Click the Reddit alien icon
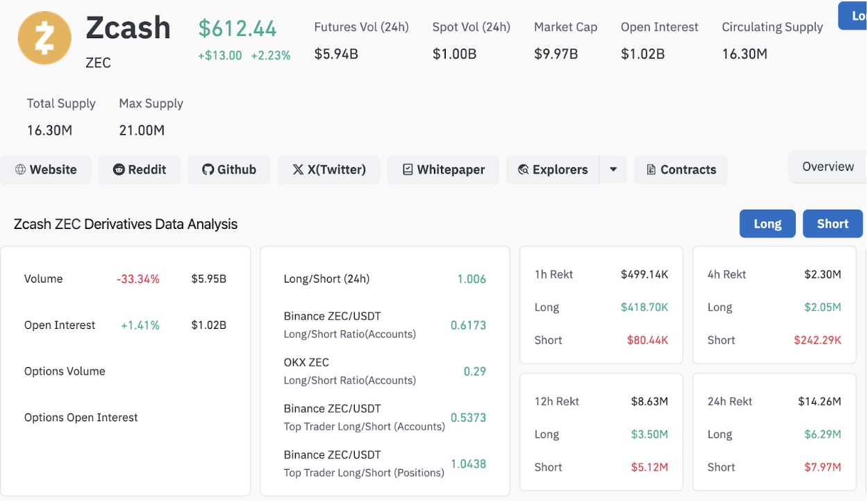868x501 pixels. pyautogui.click(x=119, y=170)
